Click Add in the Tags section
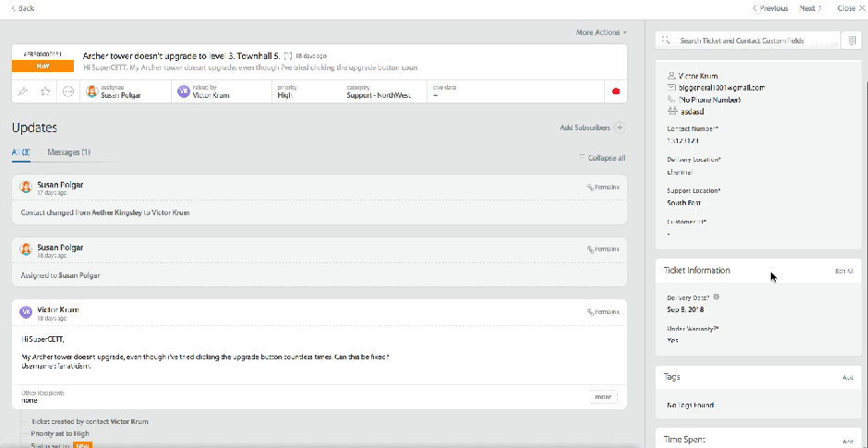This screenshot has width=868, height=448. coord(848,378)
